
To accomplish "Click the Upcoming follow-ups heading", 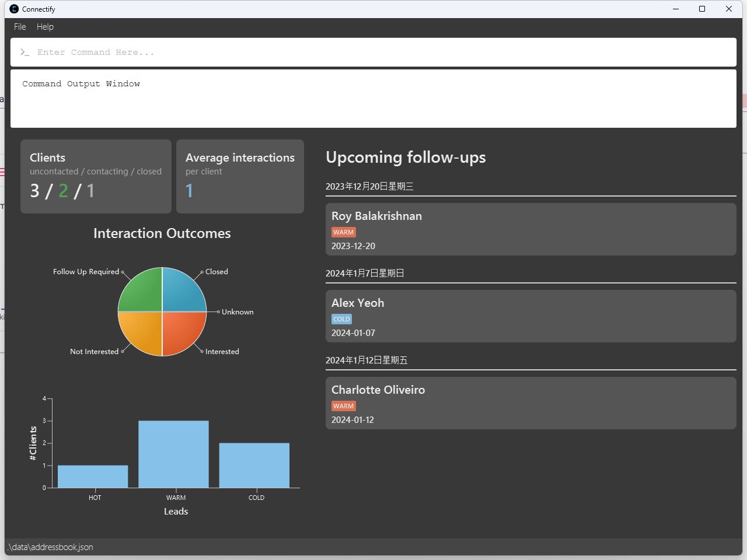I will coord(406,157).
